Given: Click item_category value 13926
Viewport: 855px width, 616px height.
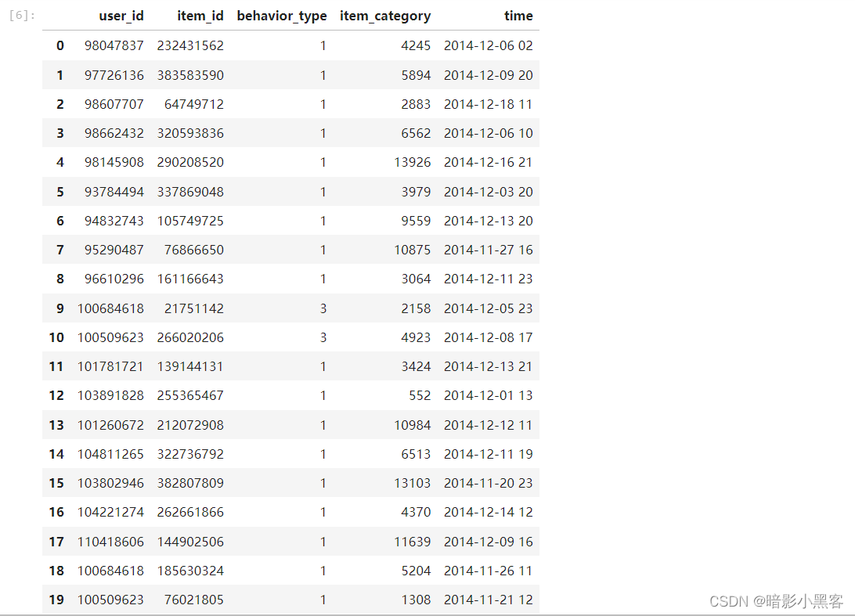Looking at the screenshot, I should coord(412,162).
